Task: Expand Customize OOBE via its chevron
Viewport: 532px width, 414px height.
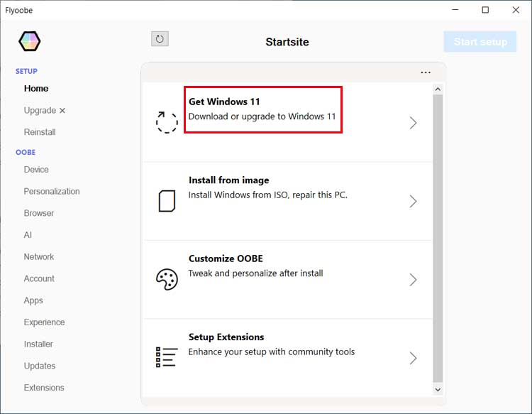Action: click(413, 280)
